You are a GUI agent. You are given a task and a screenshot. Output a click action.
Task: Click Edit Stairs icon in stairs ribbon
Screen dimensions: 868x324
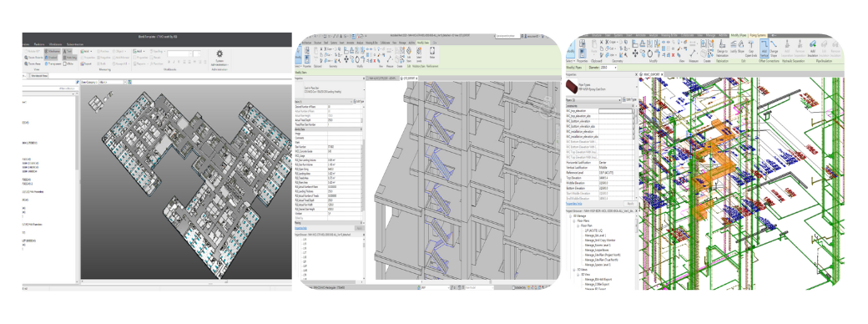pos(408,55)
